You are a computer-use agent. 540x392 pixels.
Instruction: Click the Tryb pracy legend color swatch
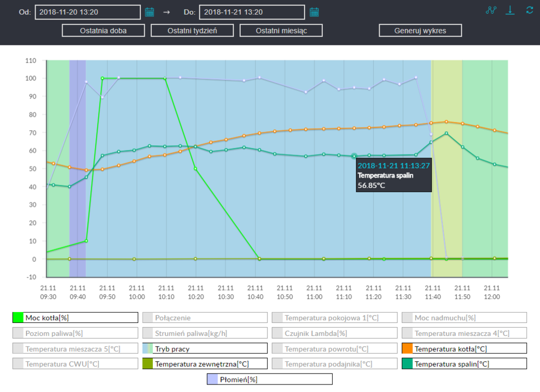147,349
